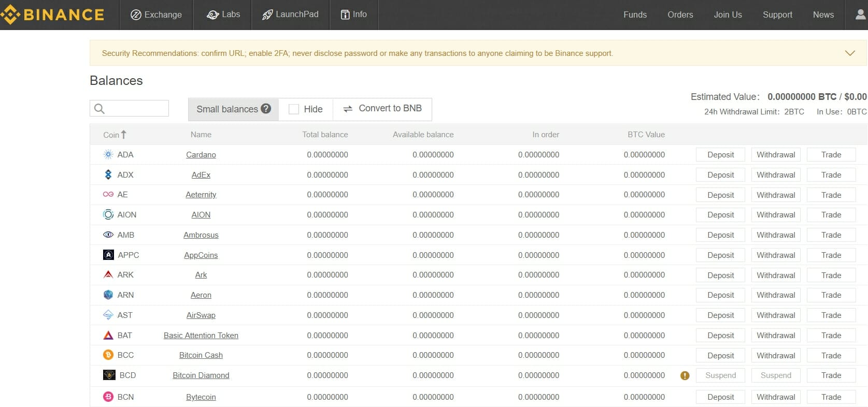
Task: Click the Info menu icon
Action: (345, 14)
